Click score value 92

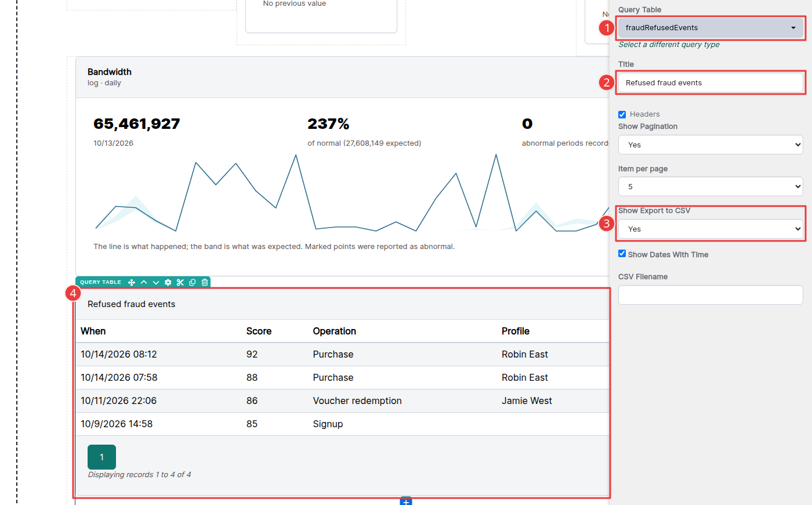tap(252, 354)
